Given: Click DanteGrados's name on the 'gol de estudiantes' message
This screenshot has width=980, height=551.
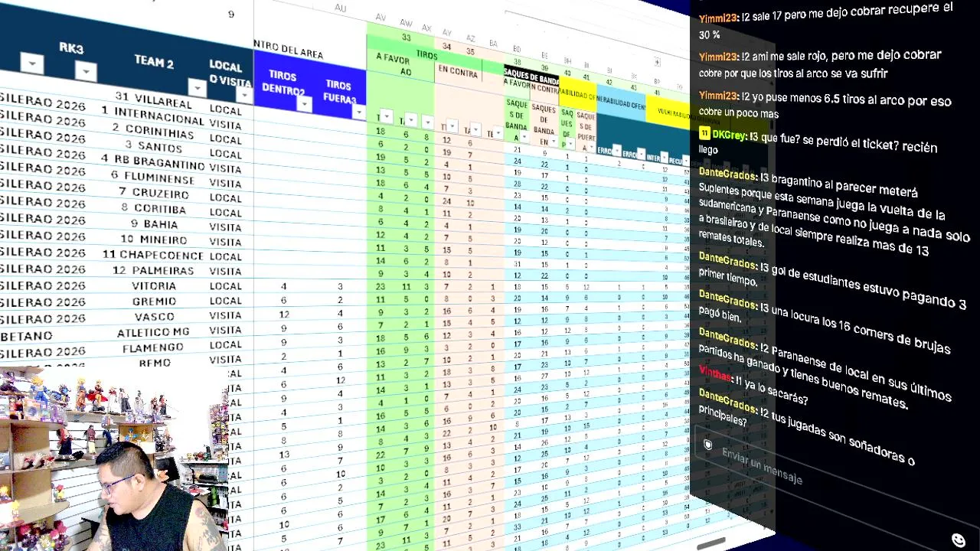Looking at the screenshot, I should pos(727,261).
